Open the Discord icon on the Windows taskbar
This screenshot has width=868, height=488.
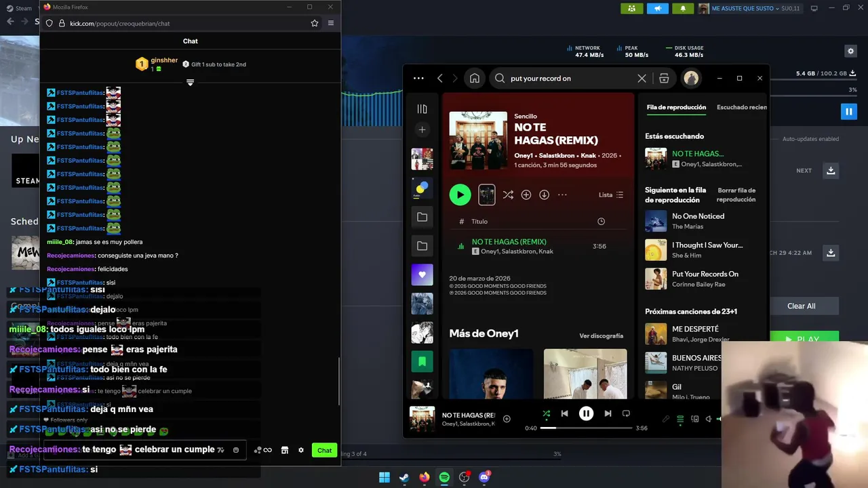pyautogui.click(x=484, y=477)
